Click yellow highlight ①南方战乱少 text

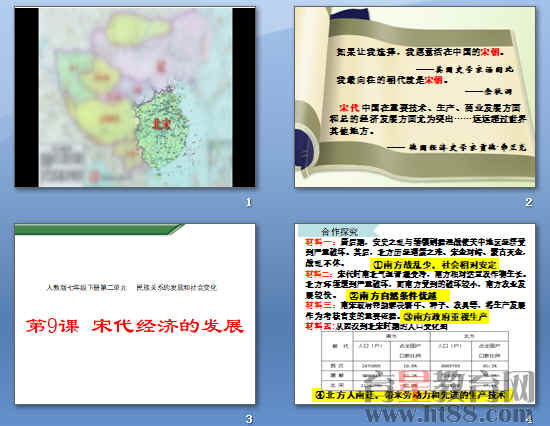pyautogui.click(x=434, y=265)
